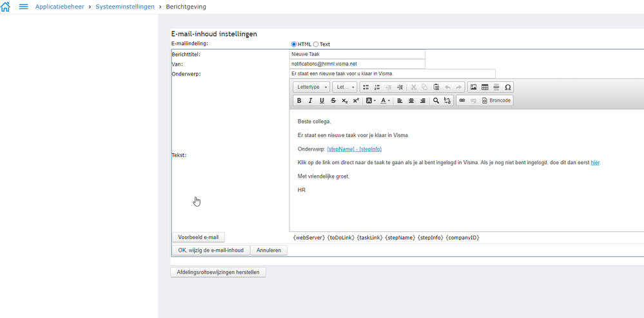The height and width of the screenshot is (318, 644).
Task: Click the Onderwerp input field
Action: [392, 73]
